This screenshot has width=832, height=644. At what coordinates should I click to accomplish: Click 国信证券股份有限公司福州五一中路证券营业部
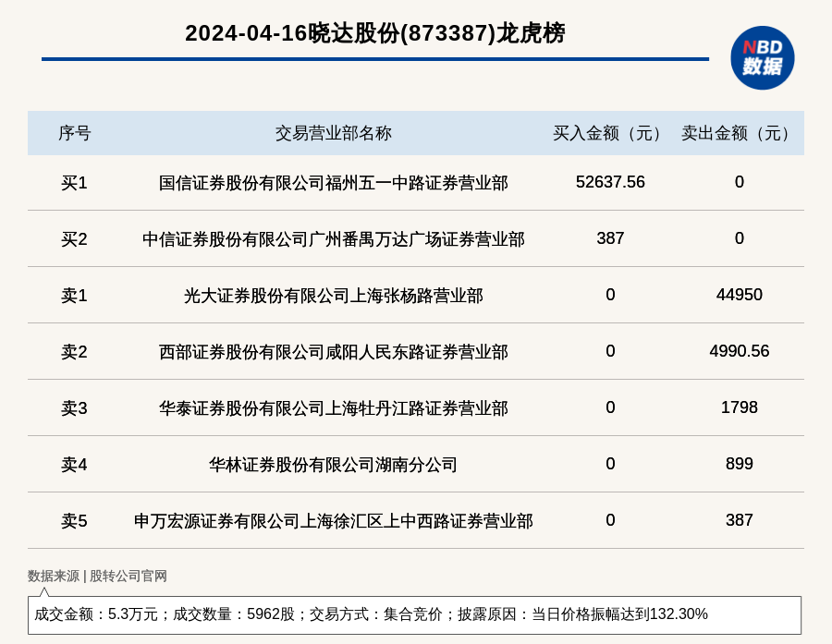(x=333, y=183)
